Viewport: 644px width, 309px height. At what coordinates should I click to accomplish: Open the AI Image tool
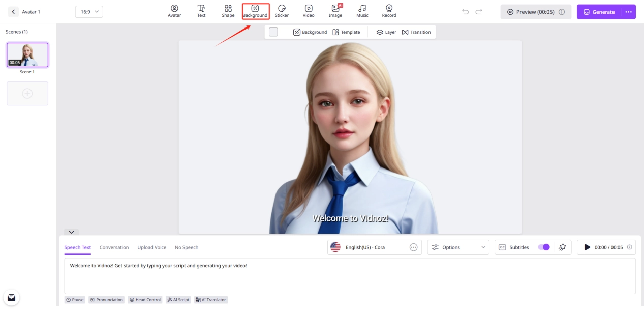335,11
